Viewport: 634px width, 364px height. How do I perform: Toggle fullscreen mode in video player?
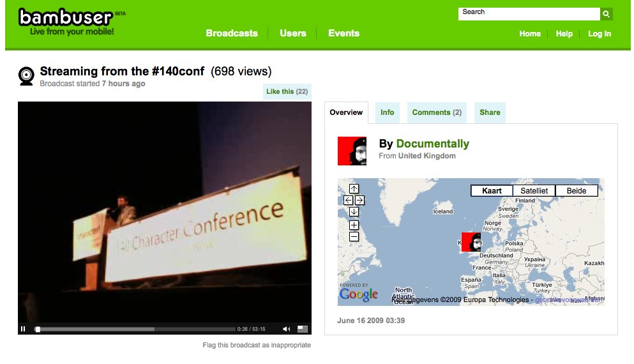tap(303, 329)
